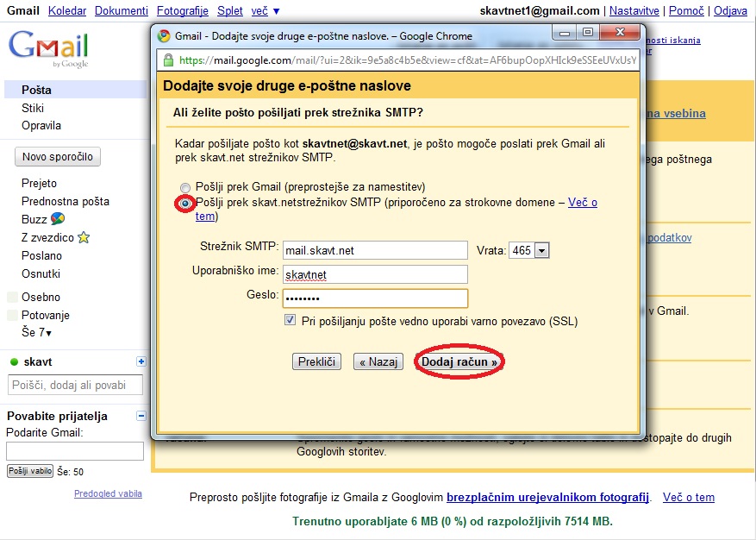This screenshot has height=540, width=756.
Task: Open the brezplačnim urejevalnikom fotografij link
Action: coord(547,497)
